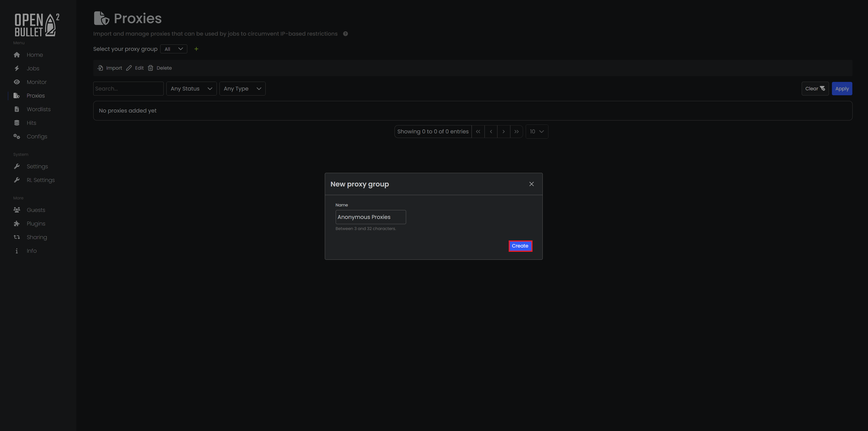868x431 pixels.
Task: Change the entries per page dropdown
Action: (x=536, y=131)
